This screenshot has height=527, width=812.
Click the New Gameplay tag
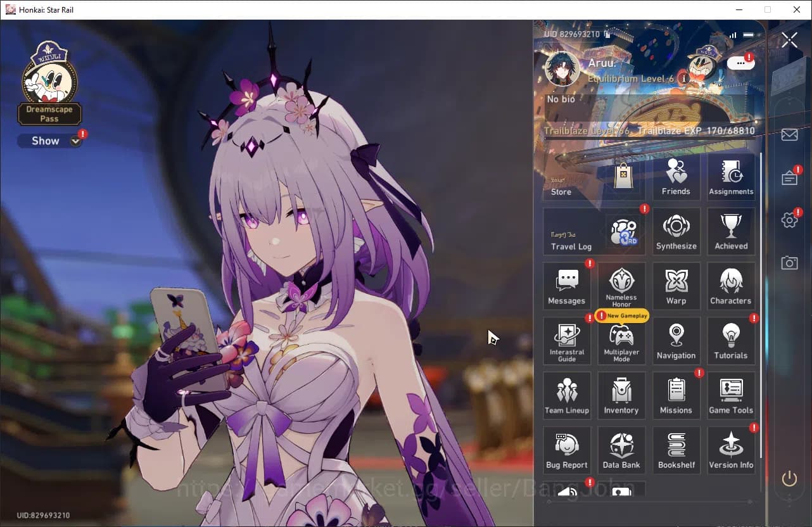pyautogui.click(x=622, y=315)
